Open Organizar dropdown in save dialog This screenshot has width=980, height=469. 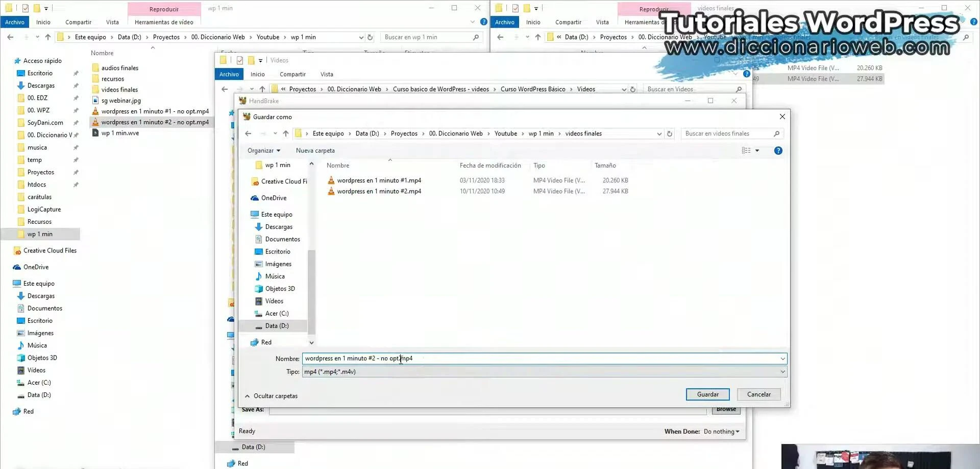tap(263, 151)
